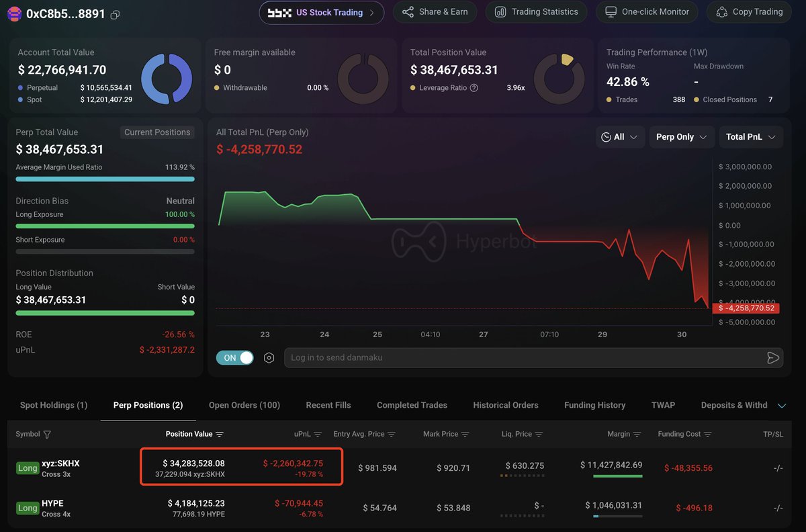
Task: Turn off the danmaku ON switch
Action: pos(235,358)
